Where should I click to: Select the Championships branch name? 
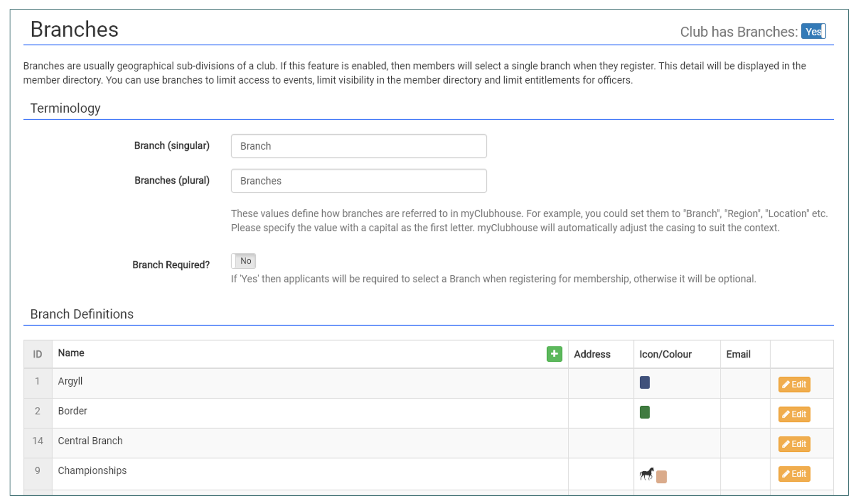(x=92, y=470)
